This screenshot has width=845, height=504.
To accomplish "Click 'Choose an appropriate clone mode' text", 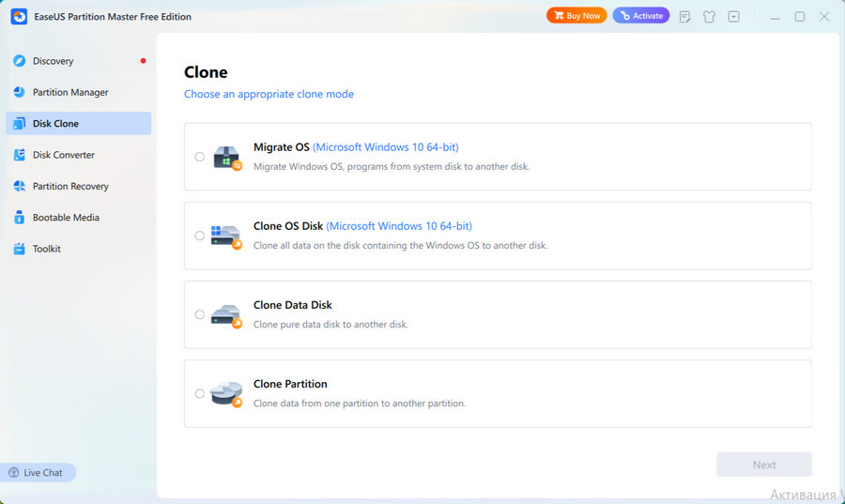I will tap(269, 94).
